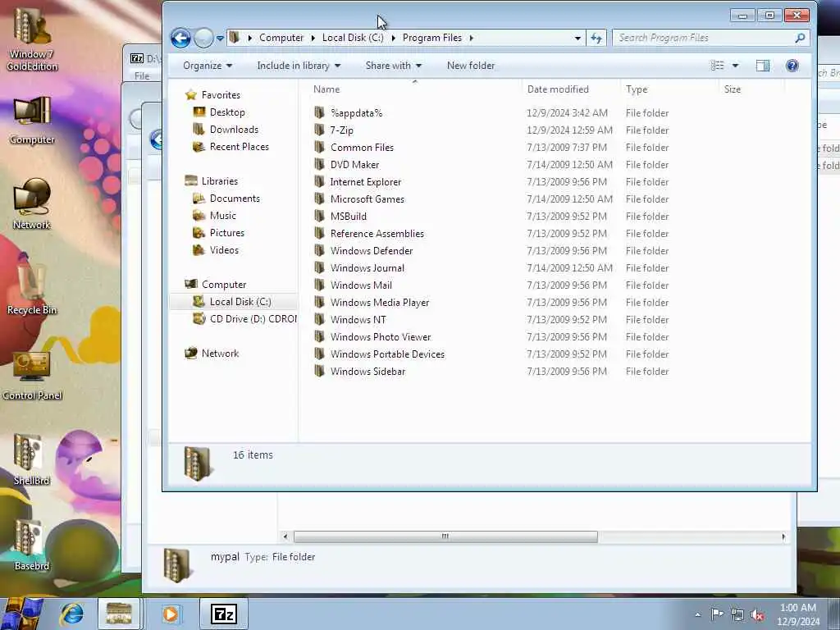Click the Explorer forward arrow button

tap(204, 38)
